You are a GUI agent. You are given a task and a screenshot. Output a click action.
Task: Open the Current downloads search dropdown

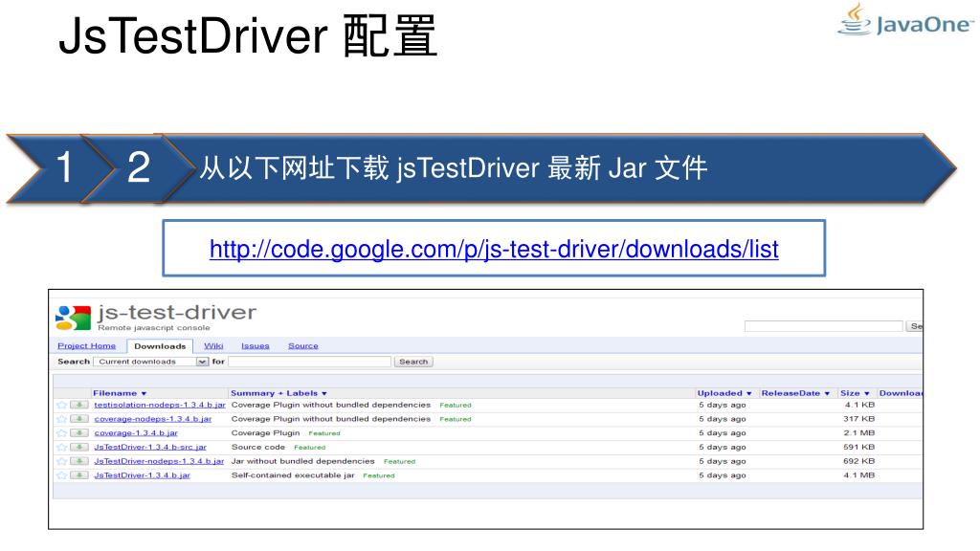click(x=150, y=362)
